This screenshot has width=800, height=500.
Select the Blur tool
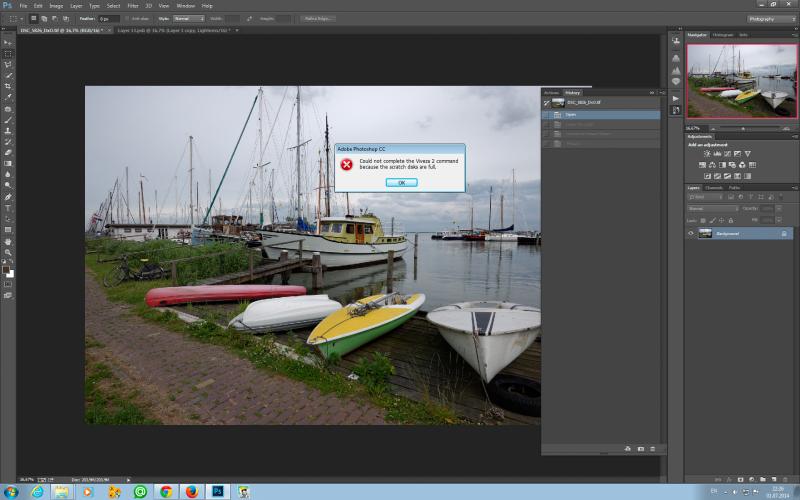pyautogui.click(x=8, y=174)
